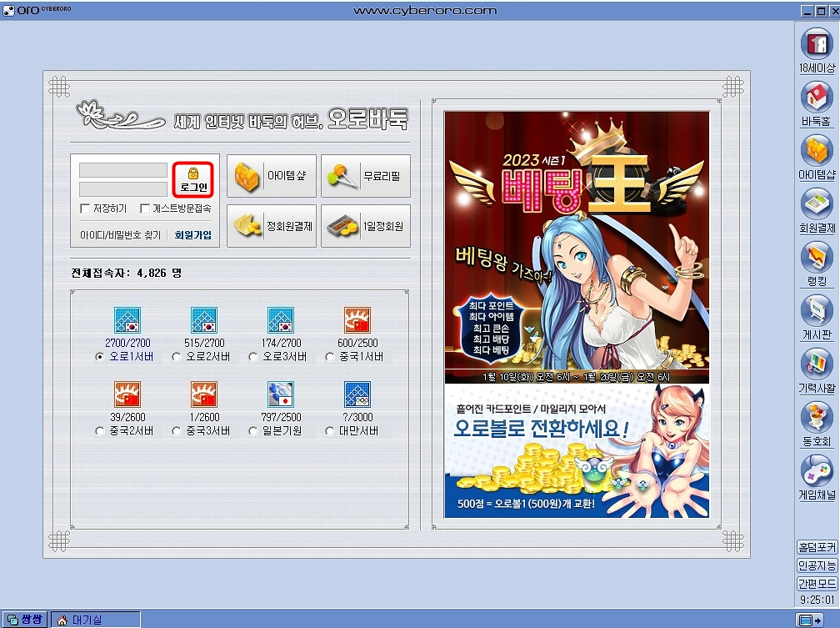840x628 pixels.
Task: Click the 대만서버 server icon
Action: pyautogui.click(x=357, y=394)
